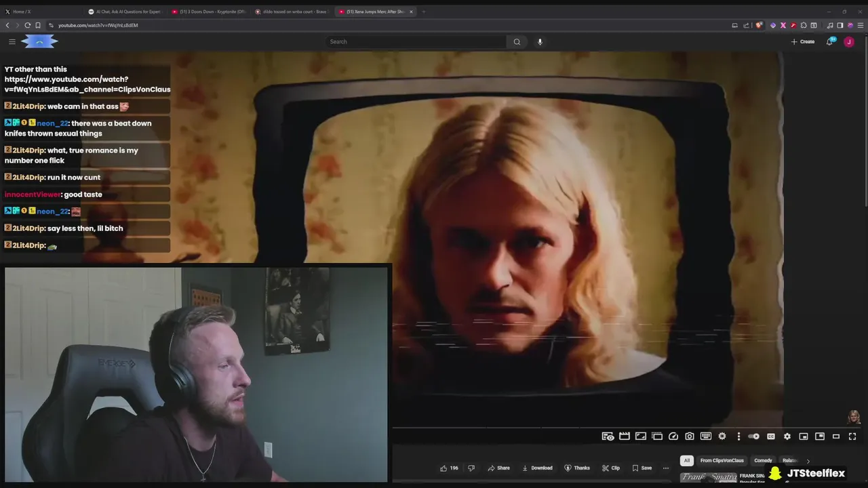Click the Share button below video
The height and width of the screenshot is (488, 868).
(499, 468)
